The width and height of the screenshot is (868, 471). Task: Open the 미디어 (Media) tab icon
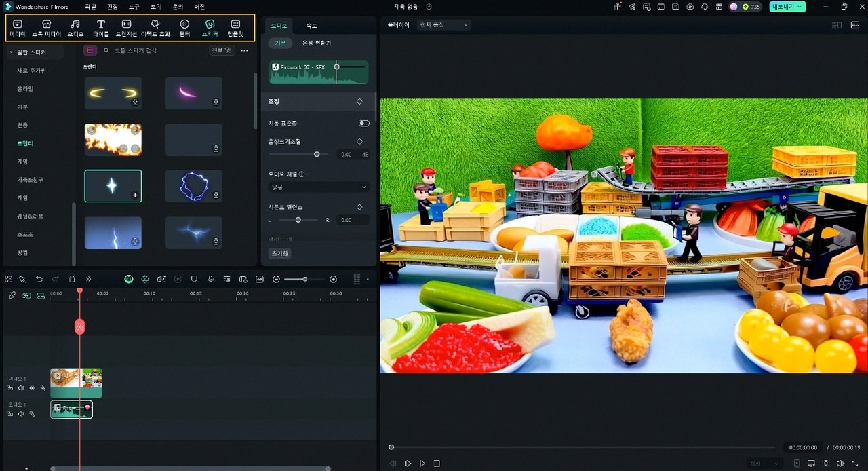pos(17,28)
